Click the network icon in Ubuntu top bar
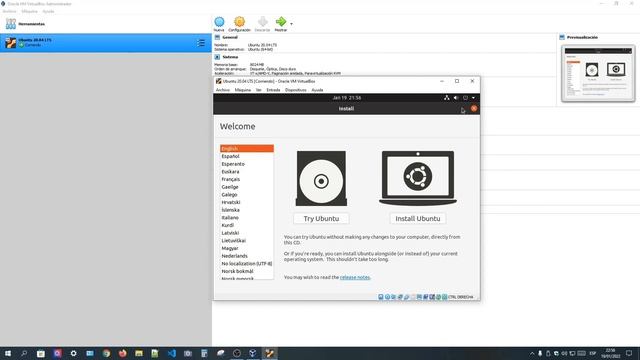Screen dimensions: 640x360 [x=447, y=98]
